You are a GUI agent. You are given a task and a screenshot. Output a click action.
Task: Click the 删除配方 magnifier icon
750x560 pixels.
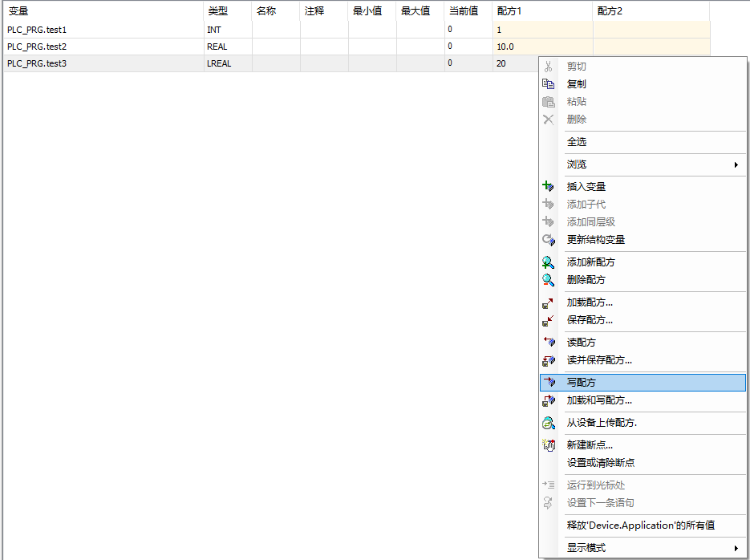tap(549, 280)
